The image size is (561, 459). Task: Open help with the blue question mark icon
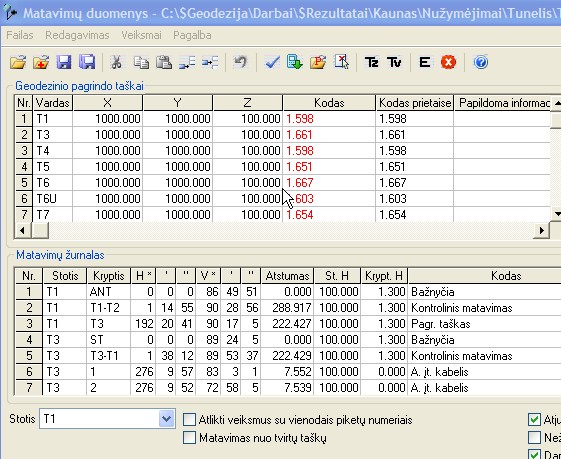point(480,63)
